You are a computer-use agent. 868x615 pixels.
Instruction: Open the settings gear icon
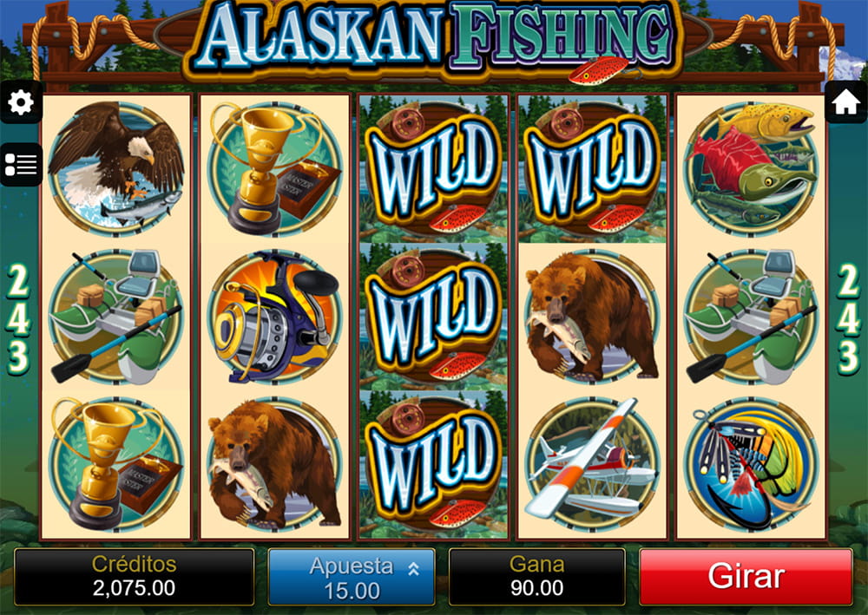coord(21,102)
